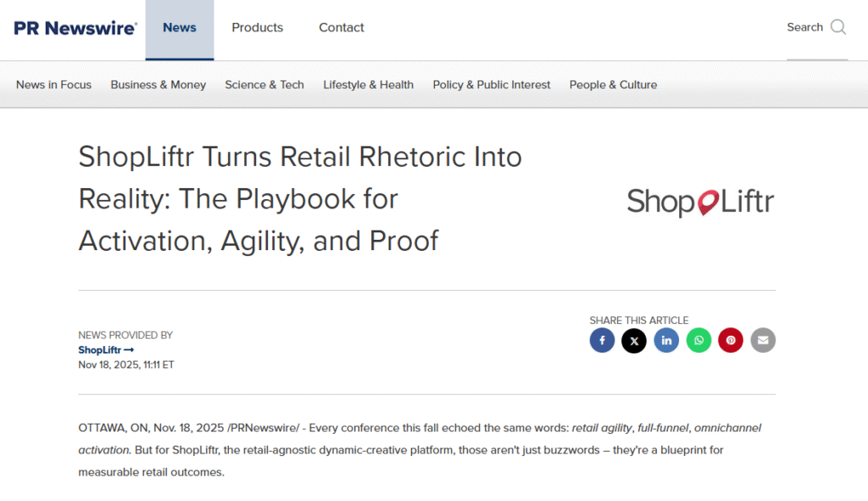This screenshot has width=868, height=501.
Task: Open the Contact menu
Action: pos(342,28)
